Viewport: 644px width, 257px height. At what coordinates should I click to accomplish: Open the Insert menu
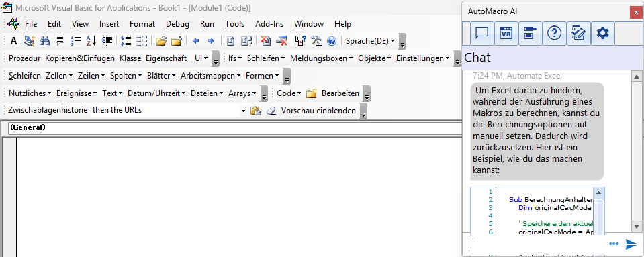click(x=109, y=24)
